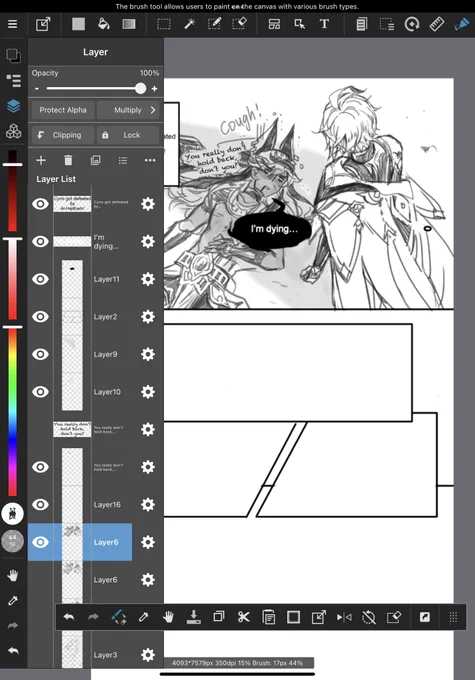Tap the grip dots on bottom shortcut bar
475x680 pixels.
point(453,617)
